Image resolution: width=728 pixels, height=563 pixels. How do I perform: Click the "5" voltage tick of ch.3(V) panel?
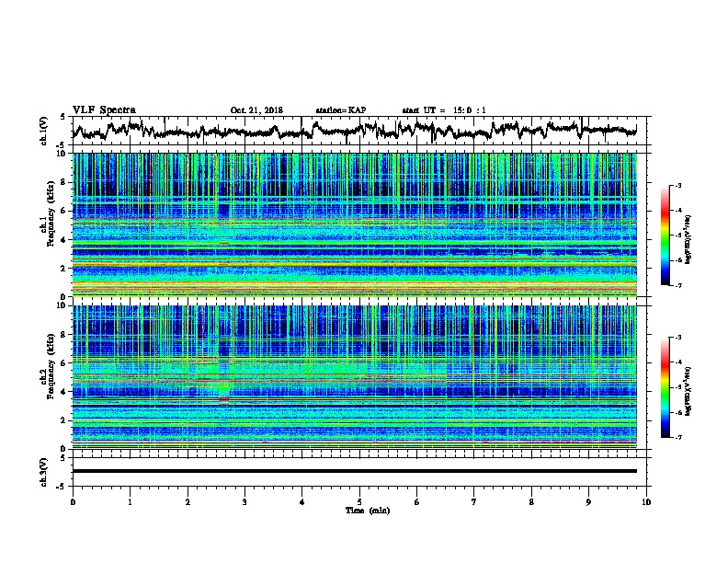click(x=63, y=457)
